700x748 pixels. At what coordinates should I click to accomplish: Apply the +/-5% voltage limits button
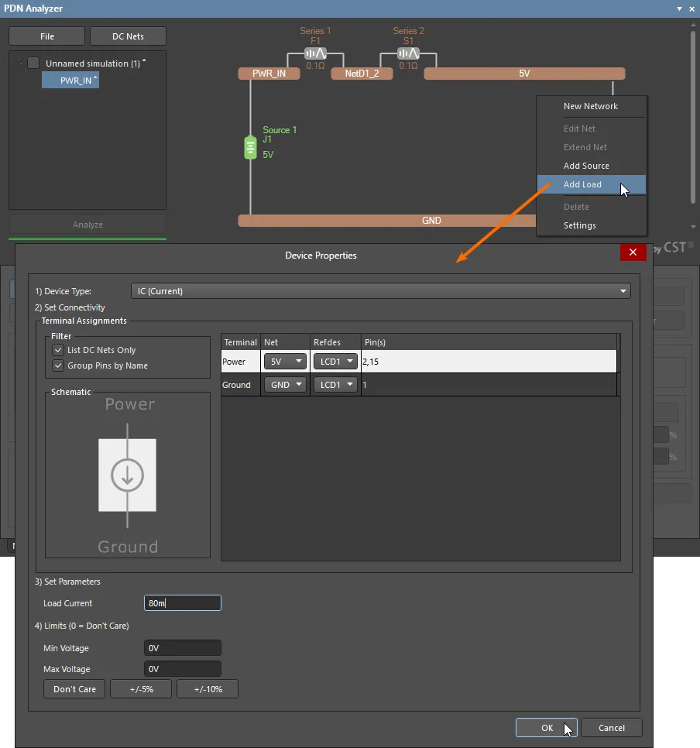pyautogui.click(x=141, y=689)
